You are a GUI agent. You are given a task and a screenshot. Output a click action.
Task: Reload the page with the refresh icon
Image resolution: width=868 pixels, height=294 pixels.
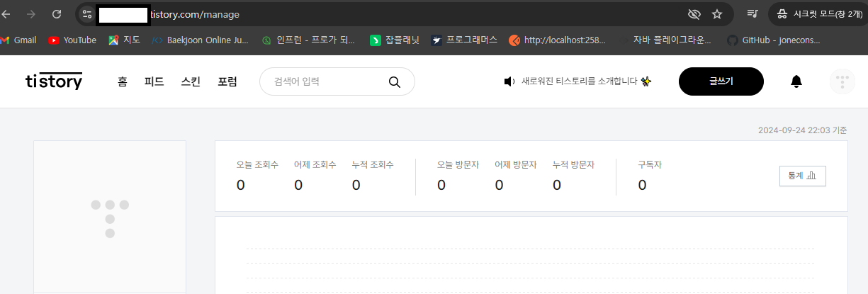click(x=57, y=13)
